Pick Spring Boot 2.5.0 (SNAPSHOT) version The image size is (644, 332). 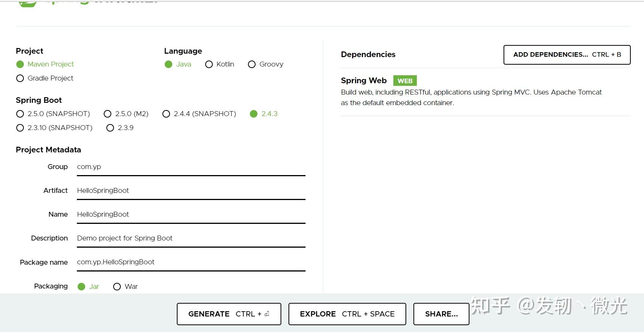tap(20, 114)
